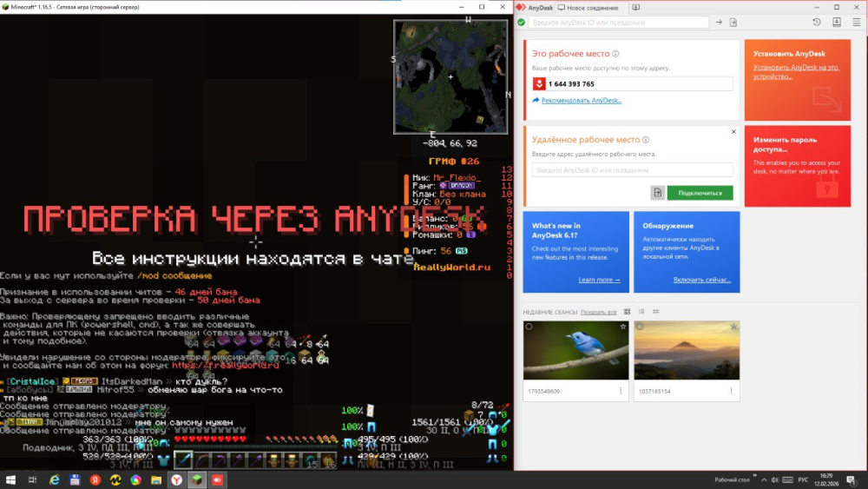The width and height of the screenshot is (868, 489).
Task: Click the Connect arrow next to AnyDesk address bar
Action: point(719,23)
